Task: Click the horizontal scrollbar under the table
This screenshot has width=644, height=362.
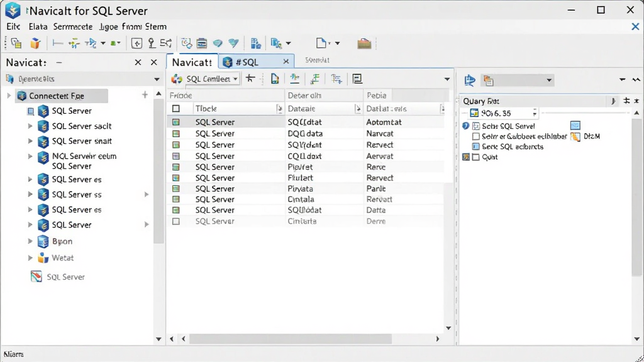Action: [x=290, y=339]
